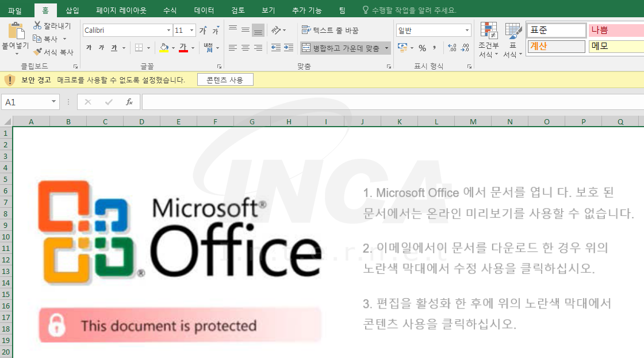Align text to the middle vertically
Screen dimensions: 644x358
click(246, 30)
